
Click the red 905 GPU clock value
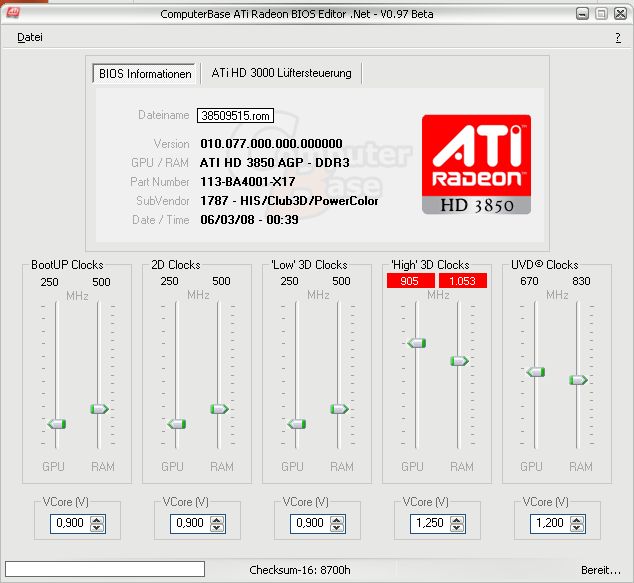point(410,281)
